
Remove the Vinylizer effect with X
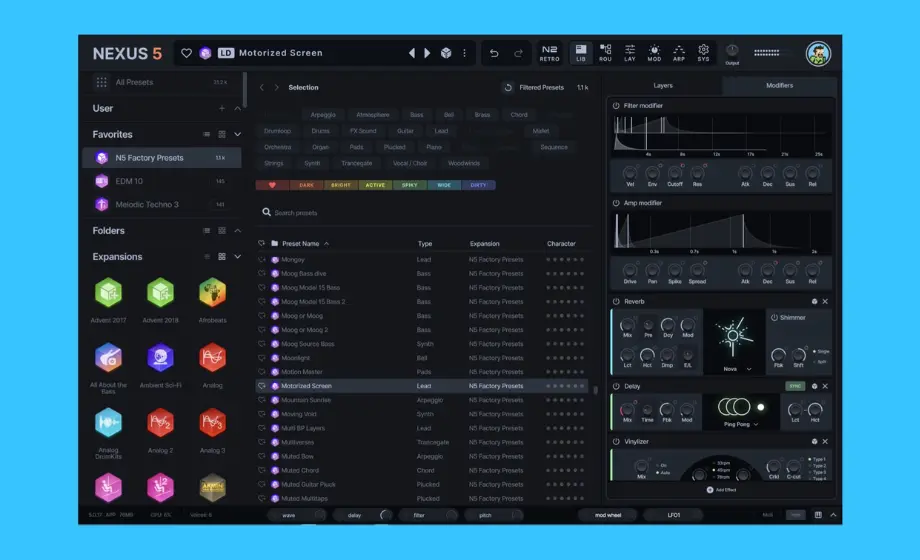pos(825,441)
